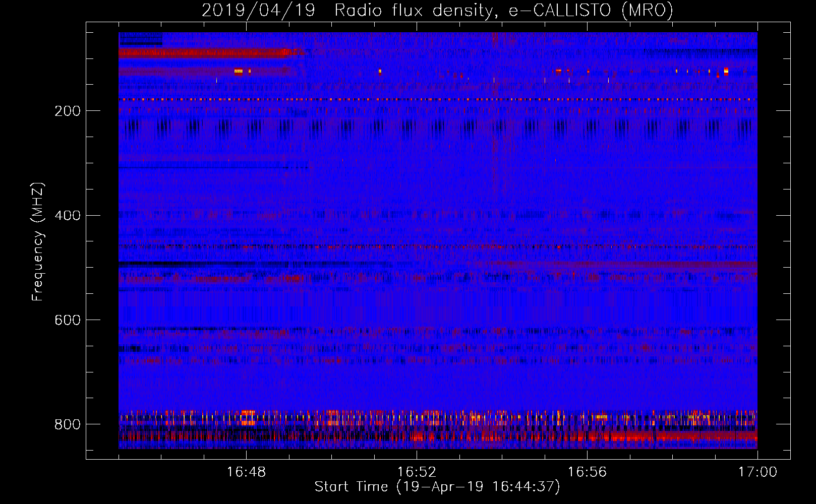Click the 200 MHz frequency tick label
The height and width of the screenshot is (504, 816).
[x=68, y=111]
